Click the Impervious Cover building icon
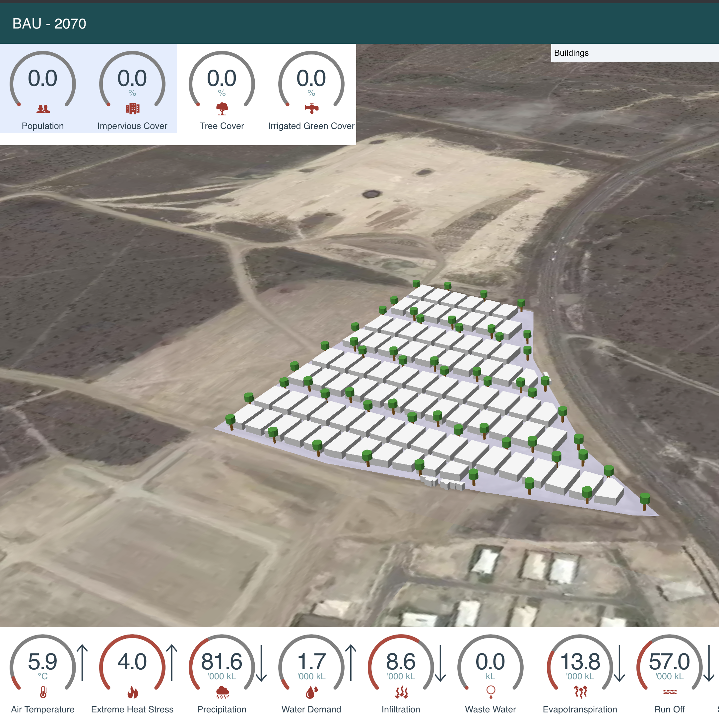 132,108
